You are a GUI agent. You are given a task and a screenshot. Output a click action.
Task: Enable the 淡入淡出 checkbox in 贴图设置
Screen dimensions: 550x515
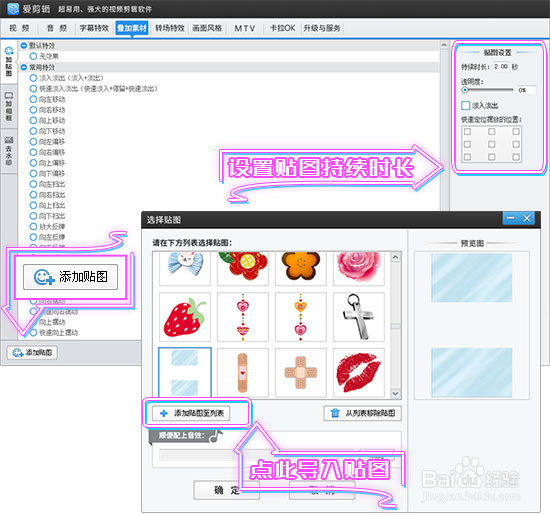point(465,105)
